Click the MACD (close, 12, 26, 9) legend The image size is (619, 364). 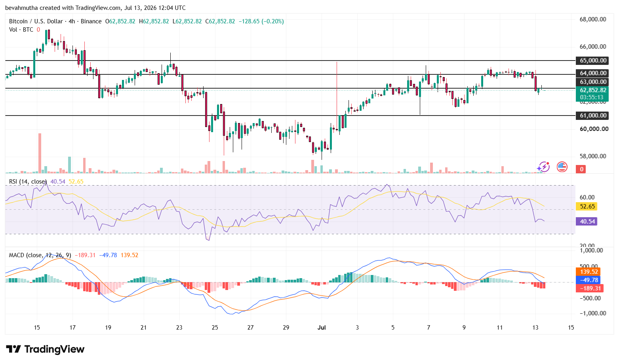tap(40, 255)
